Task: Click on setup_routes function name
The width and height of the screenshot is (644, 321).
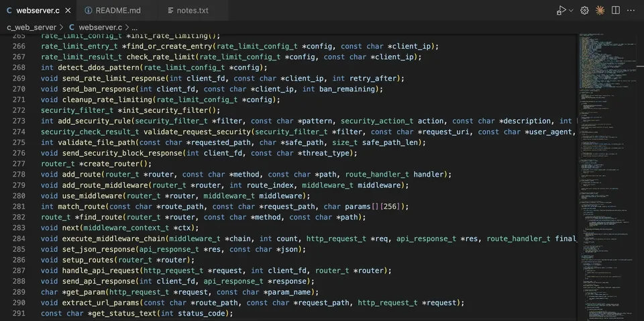Action: click(x=88, y=260)
